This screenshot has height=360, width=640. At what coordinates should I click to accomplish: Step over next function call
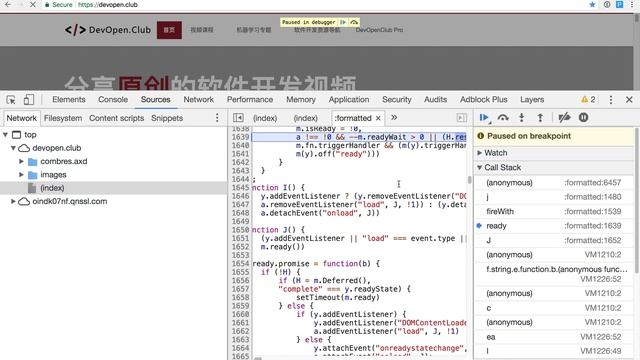tap(503, 118)
